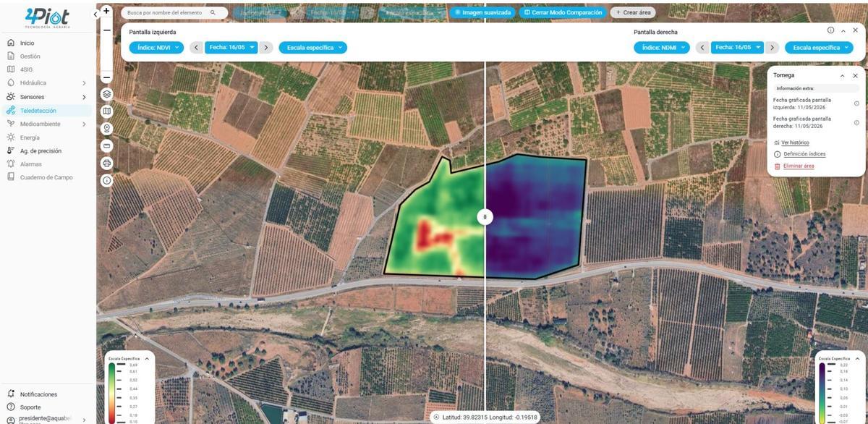Collapse the sidebar with the arrow button
868x424 pixels.
click(95, 14)
